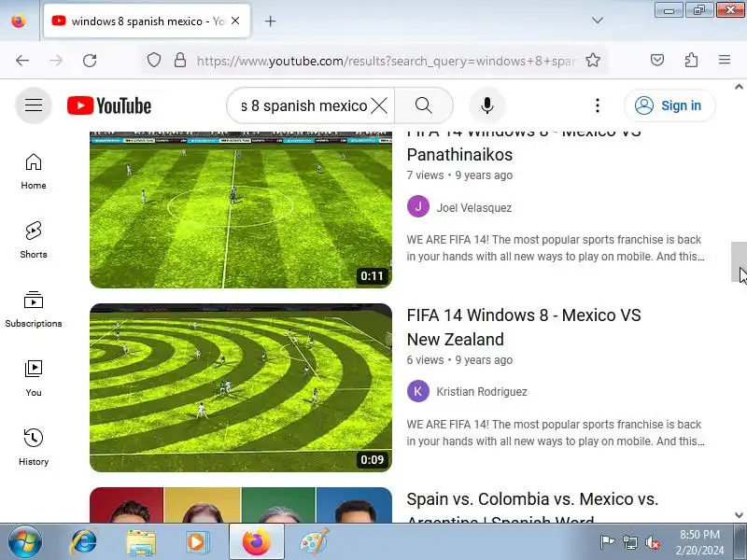Open the Firefox extensions puzzle icon
Image resolution: width=747 pixels, height=560 pixels.
(x=691, y=60)
